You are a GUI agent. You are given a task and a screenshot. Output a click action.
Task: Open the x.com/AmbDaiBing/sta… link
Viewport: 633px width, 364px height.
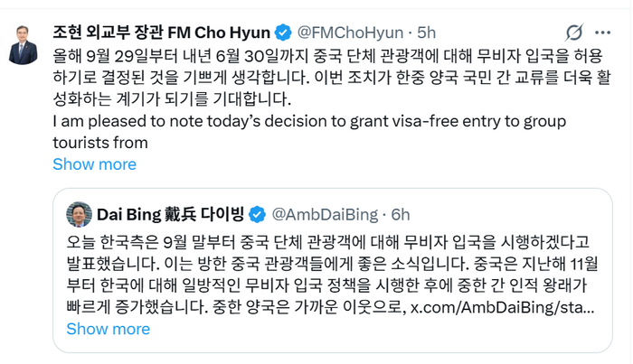[x=500, y=307]
